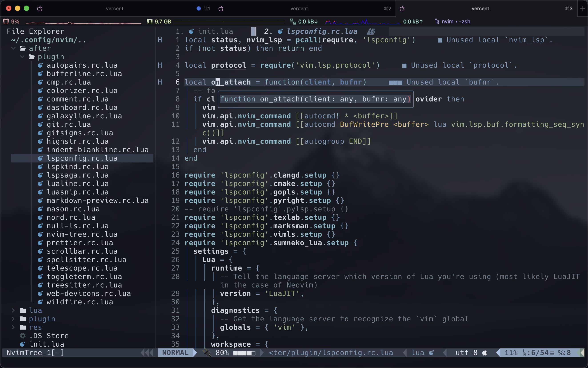Click the battery level bar in statusline
Viewport: 588px width, 368px height.
pos(244,353)
